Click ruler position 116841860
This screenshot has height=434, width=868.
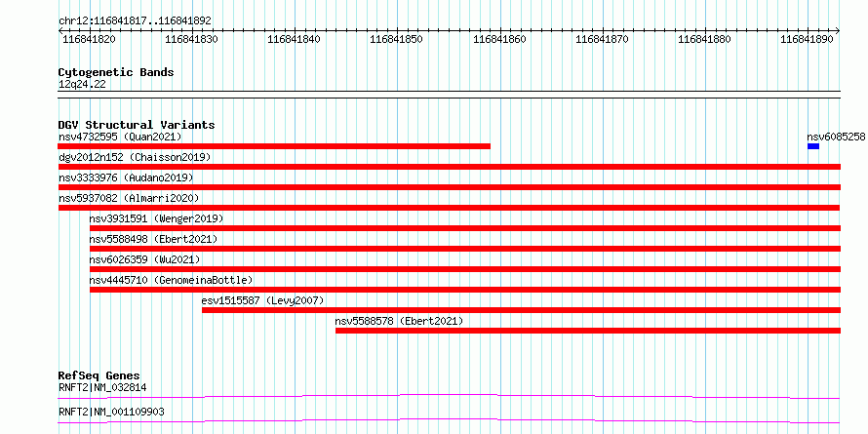click(500, 39)
